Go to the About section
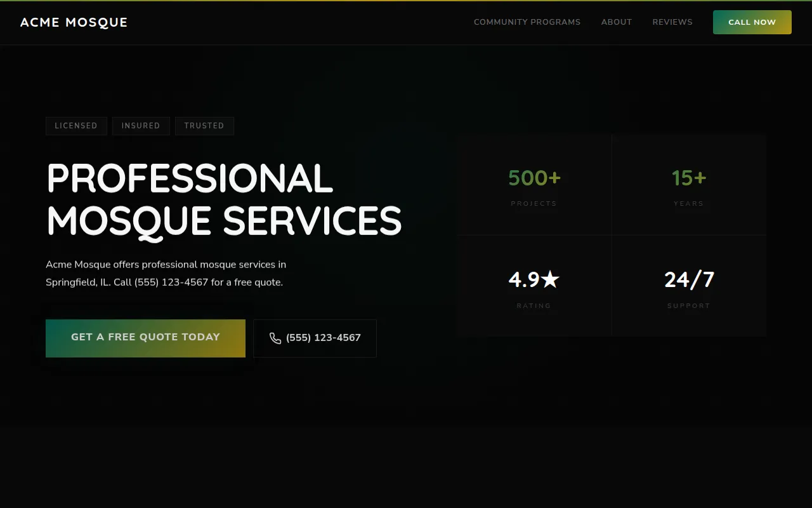 (616, 22)
